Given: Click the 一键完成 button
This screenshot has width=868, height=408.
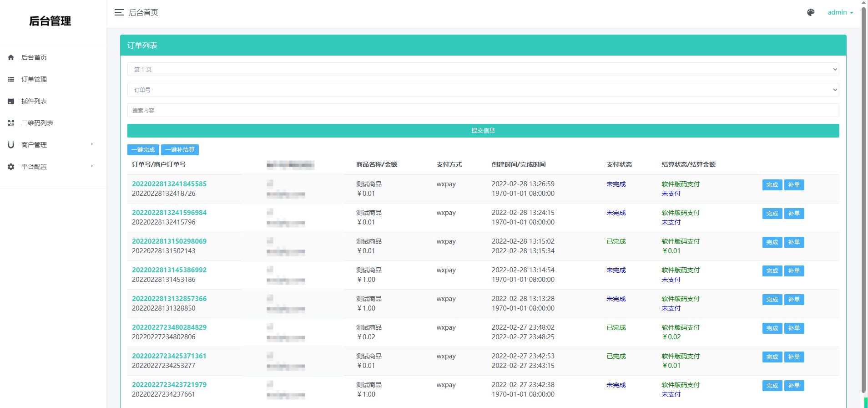Looking at the screenshot, I should [x=143, y=150].
